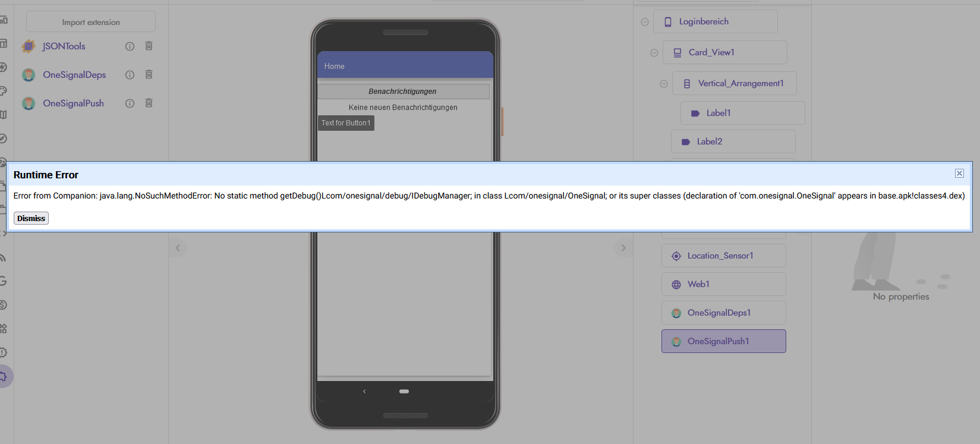The image size is (980, 444).
Task: Select Label2 in component tree
Action: [733, 141]
